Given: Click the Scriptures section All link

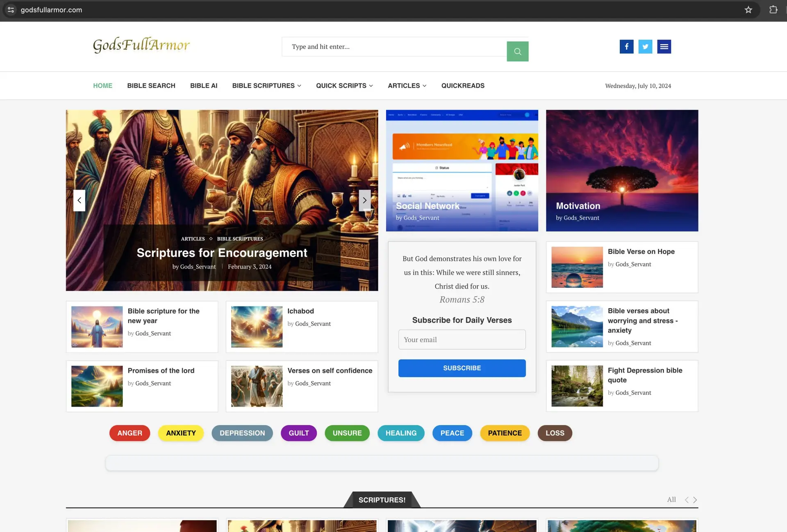Looking at the screenshot, I should 671,499.
